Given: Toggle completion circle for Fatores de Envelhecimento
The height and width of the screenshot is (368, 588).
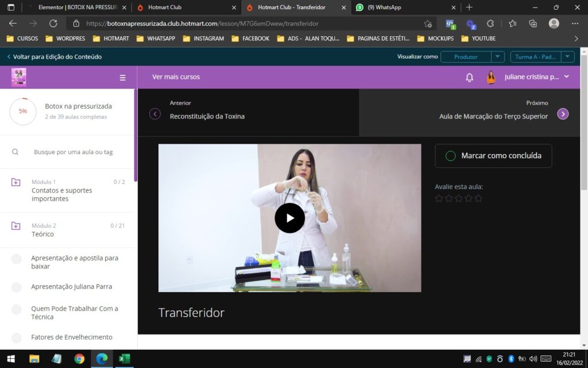Looking at the screenshot, I should point(17,338).
